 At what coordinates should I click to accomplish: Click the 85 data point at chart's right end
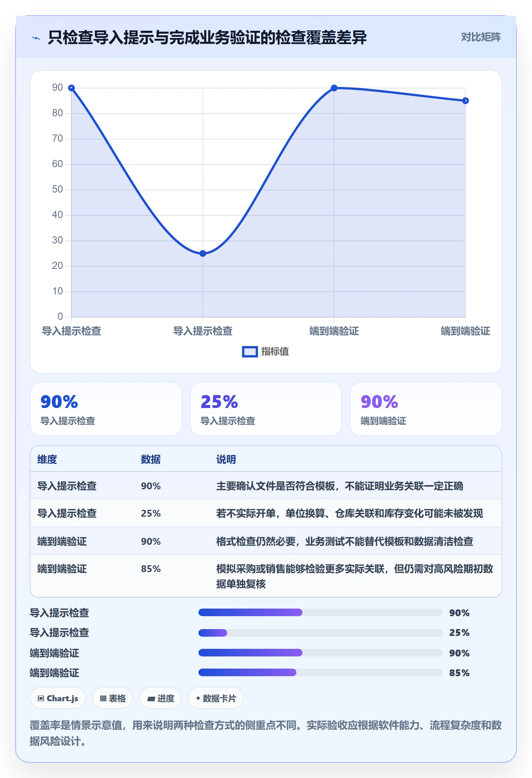click(x=465, y=101)
